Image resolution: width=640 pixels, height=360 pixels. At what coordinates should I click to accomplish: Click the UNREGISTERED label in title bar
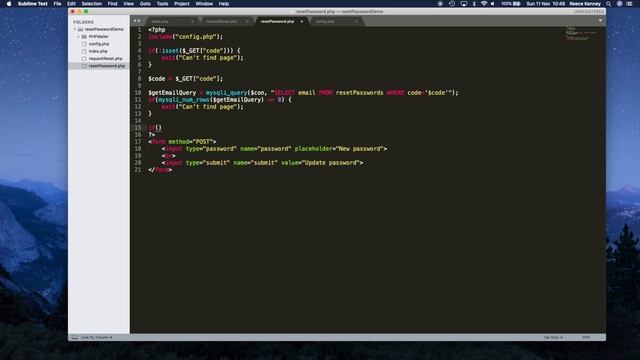(588, 12)
